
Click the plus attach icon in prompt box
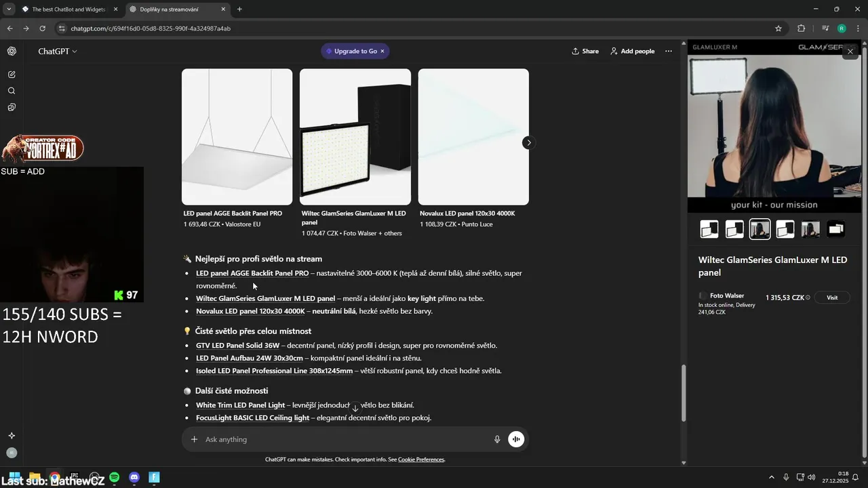(194, 439)
